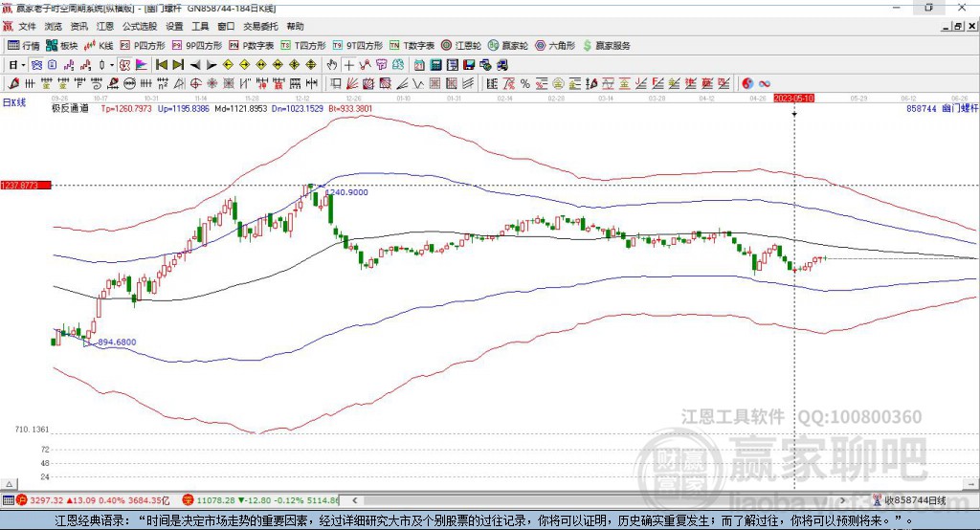Viewport: 980px width, 530px height.
Task: Click the 2023-05-10 date marker
Action: tap(793, 99)
